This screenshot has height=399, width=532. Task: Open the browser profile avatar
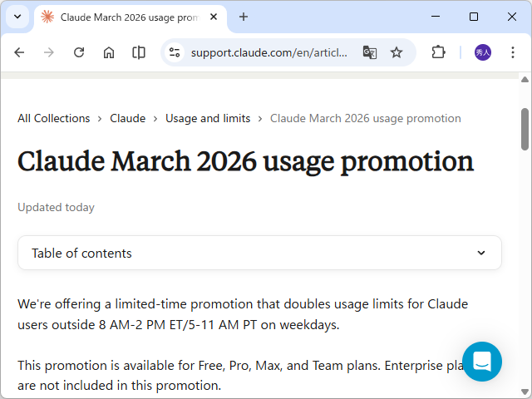point(483,52)
